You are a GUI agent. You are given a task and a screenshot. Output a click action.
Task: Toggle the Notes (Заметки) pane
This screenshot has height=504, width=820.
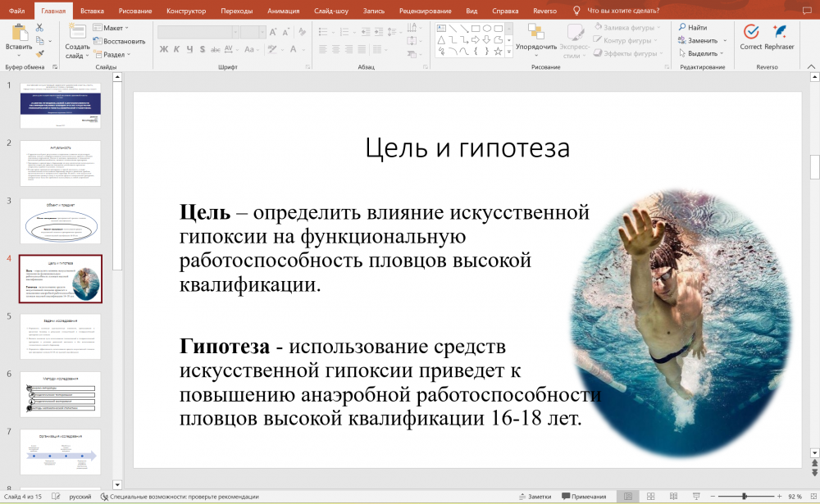tap(534, 497)
